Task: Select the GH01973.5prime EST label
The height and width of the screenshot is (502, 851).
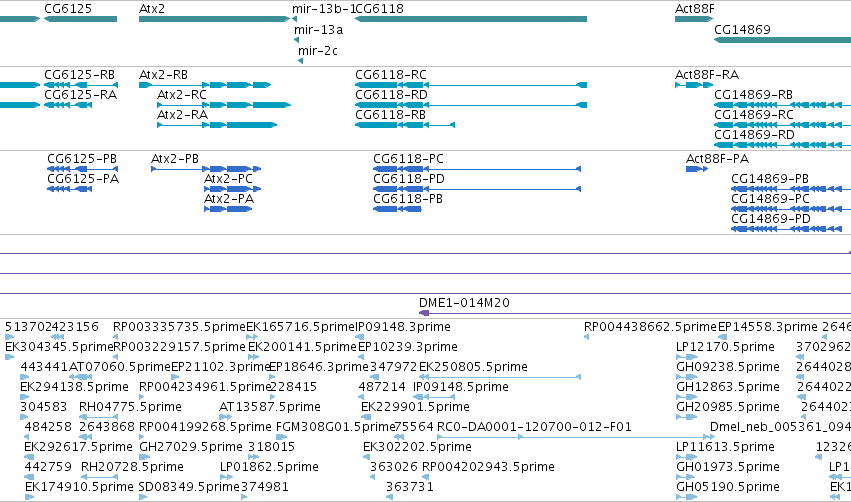Action: pos(728,467)
